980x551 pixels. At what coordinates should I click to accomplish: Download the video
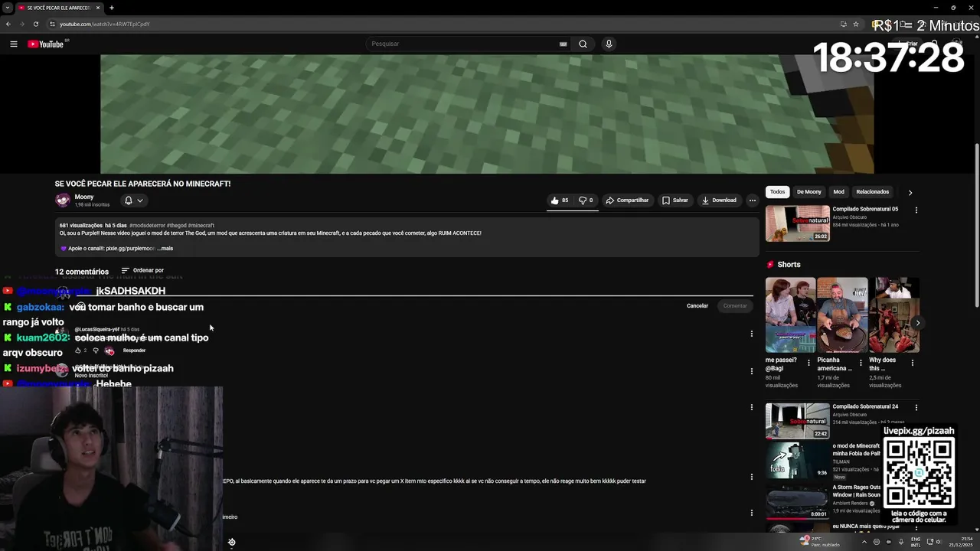(x=719, y=201)
